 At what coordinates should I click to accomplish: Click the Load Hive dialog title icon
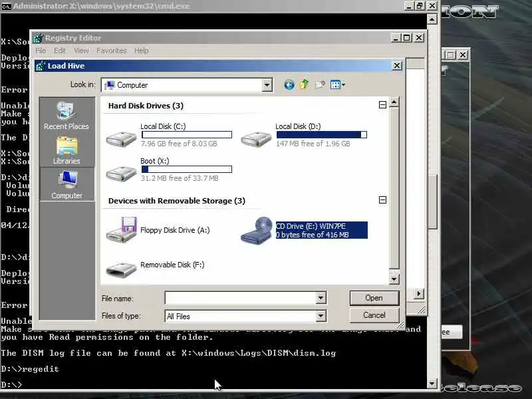click(x=41, y=66)
